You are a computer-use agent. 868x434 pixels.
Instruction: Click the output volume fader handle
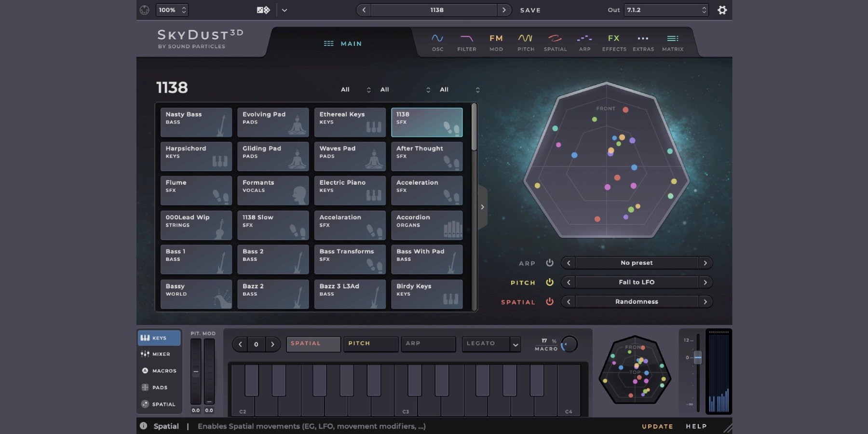697,357
